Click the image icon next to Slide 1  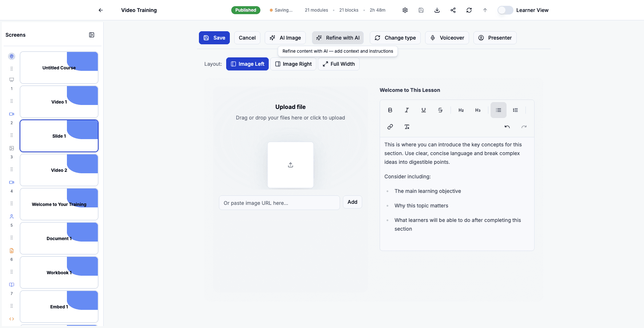(11, 148)
